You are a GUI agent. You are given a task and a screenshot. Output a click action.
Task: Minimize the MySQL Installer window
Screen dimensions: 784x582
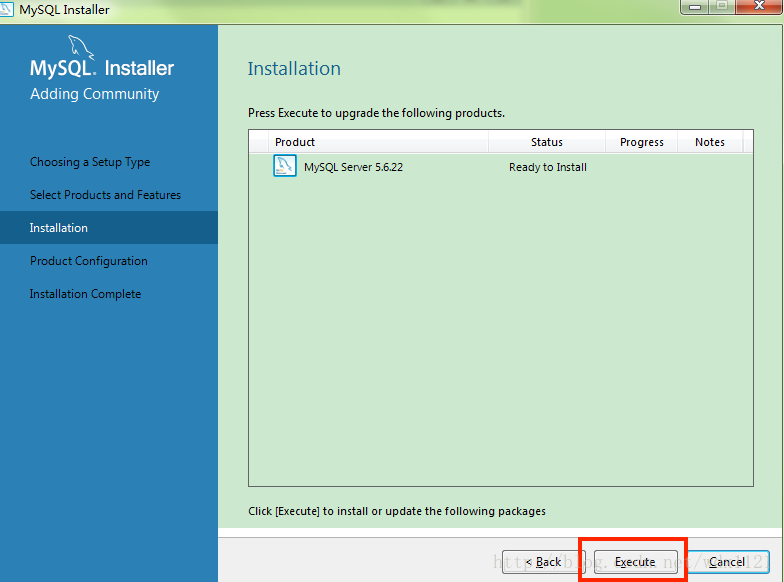click(x=695, y=6)
